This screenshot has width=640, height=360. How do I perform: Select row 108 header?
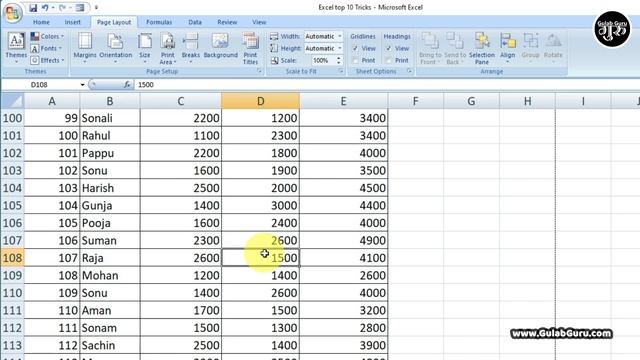click(12, 258)
